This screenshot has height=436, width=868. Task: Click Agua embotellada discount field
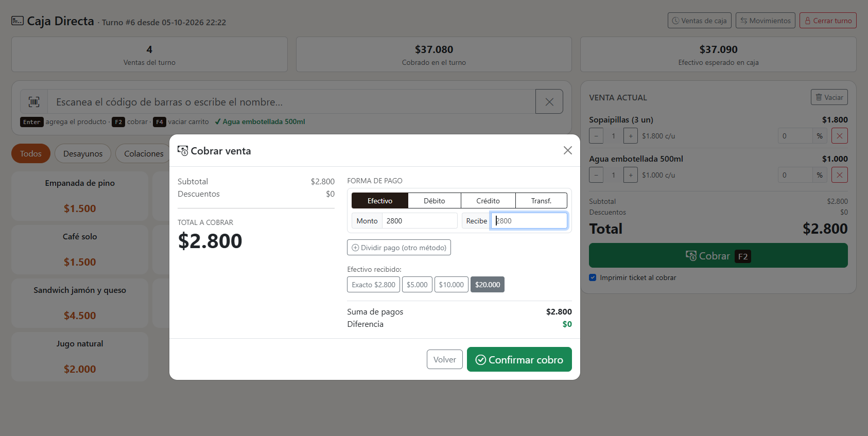[x=795, y=175]
